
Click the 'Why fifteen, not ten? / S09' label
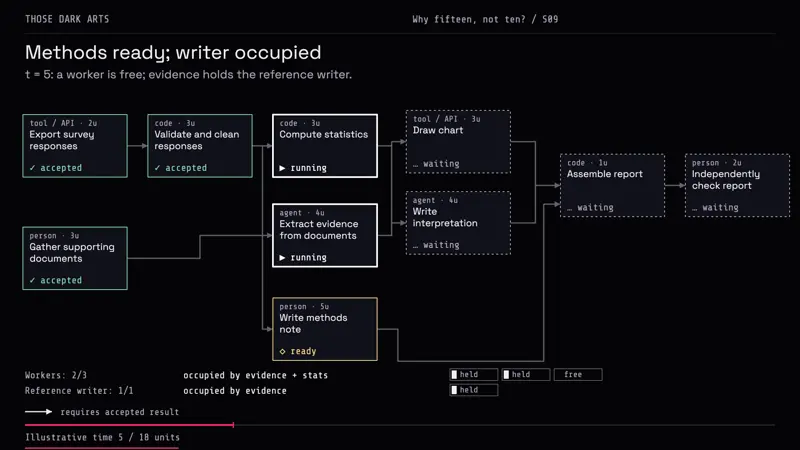(485, 19)
